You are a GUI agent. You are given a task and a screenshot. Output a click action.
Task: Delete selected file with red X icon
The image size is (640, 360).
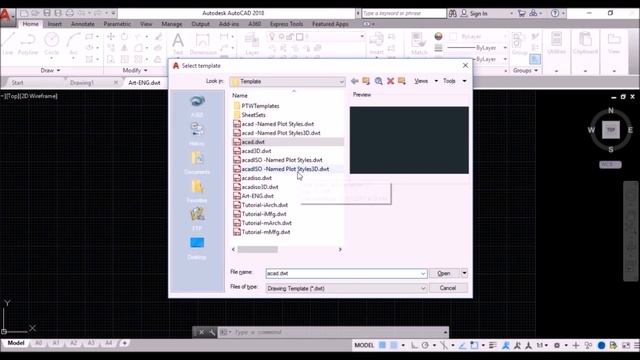[390, 81]
